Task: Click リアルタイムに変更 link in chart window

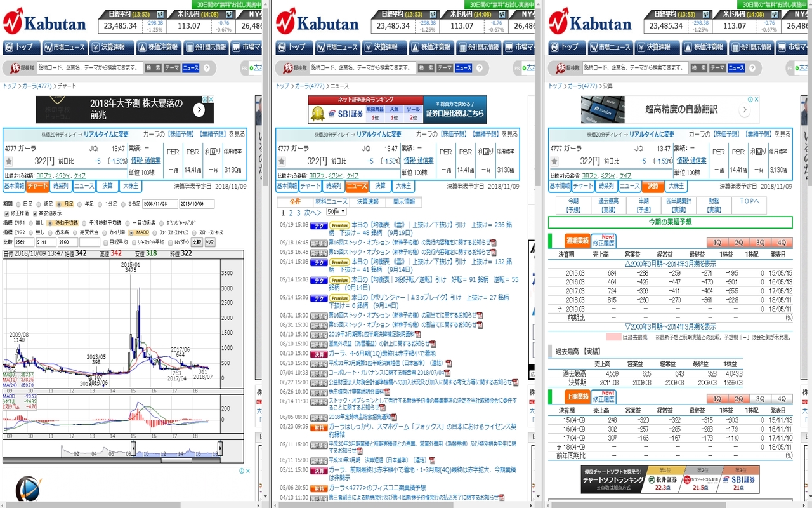Action: [106, 134]
